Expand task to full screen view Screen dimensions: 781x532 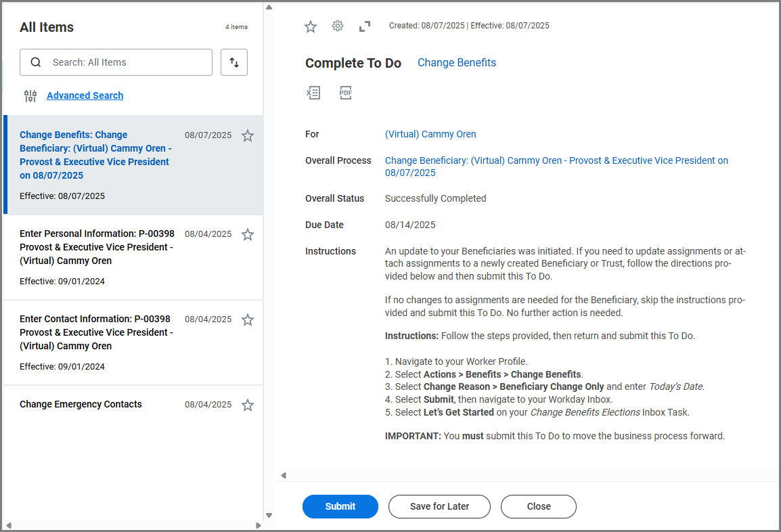tap(365, 26)
